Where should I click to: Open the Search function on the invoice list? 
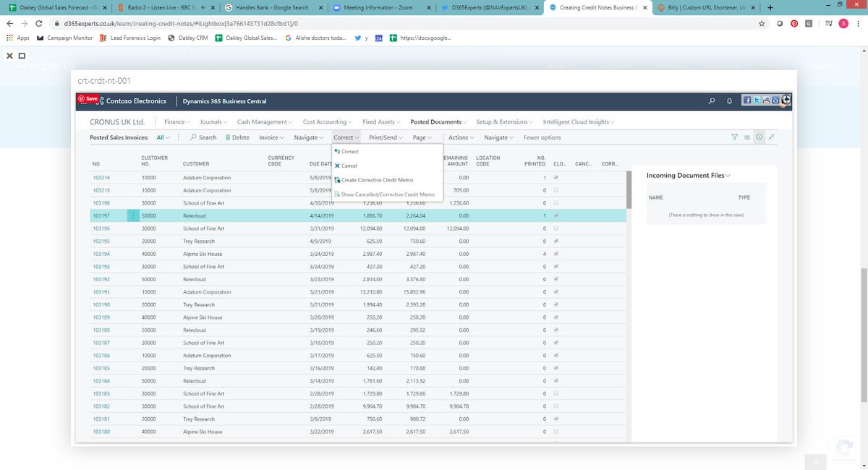click(205, 137)
